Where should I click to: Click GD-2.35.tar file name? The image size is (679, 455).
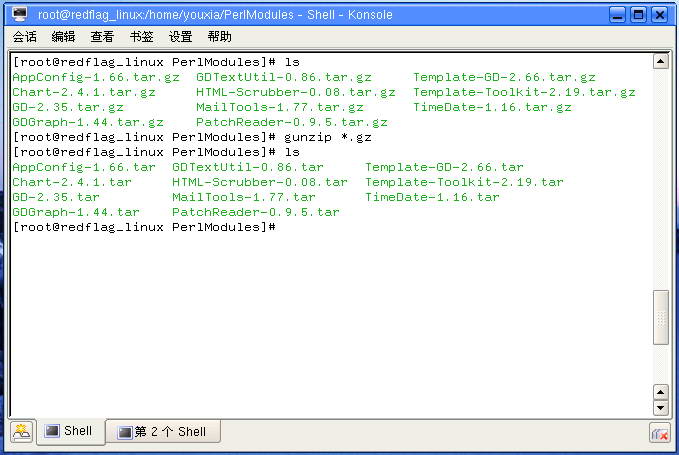click(56, 197)
